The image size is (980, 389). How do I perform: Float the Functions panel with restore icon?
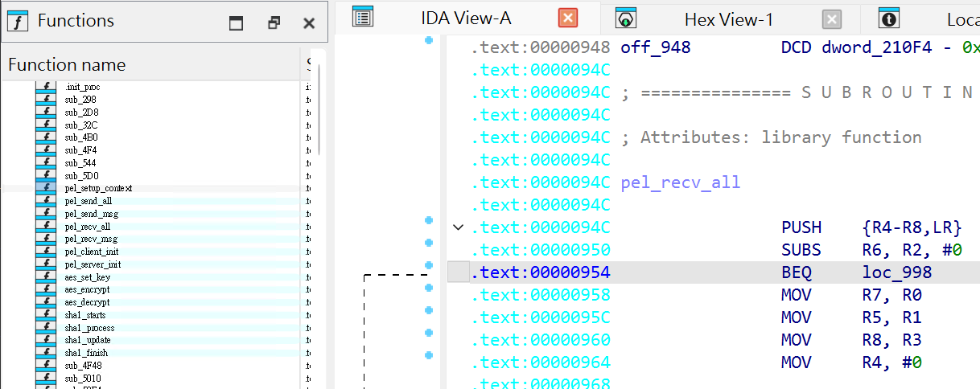point(274,23)
